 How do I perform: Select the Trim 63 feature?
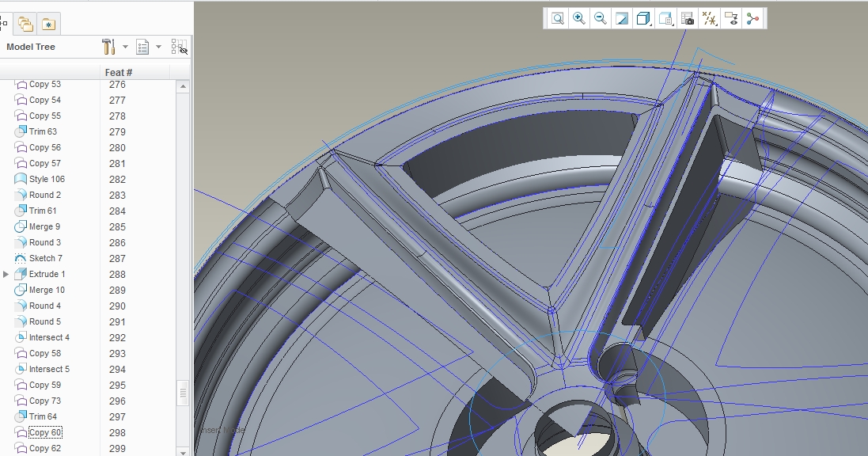pos(43,131)
